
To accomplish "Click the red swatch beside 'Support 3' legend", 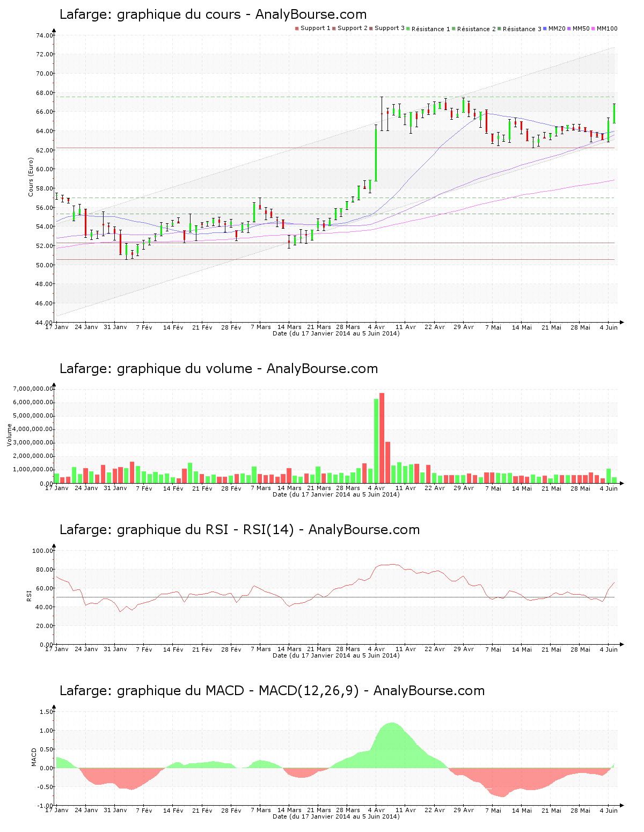I will coord(371,28).
